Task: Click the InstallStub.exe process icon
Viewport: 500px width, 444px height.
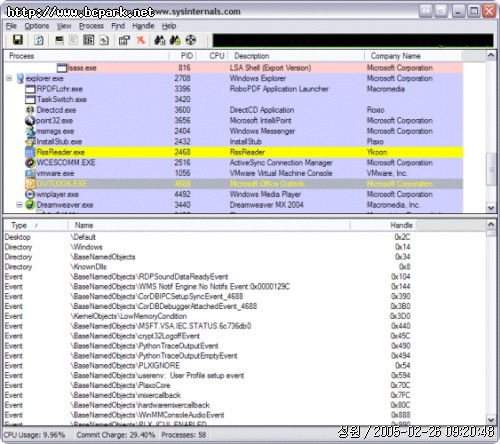Action: (30, 142)
